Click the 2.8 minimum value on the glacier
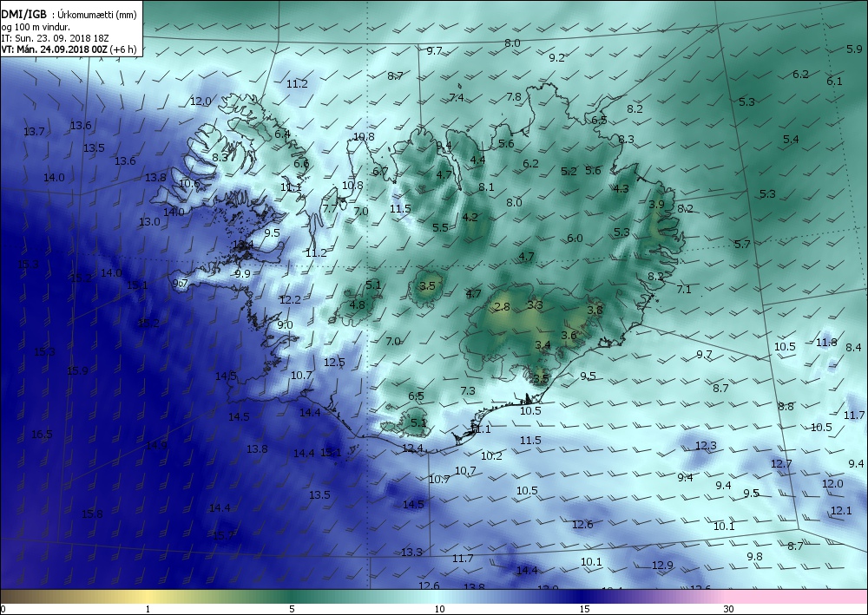 (x=502, y=306)
